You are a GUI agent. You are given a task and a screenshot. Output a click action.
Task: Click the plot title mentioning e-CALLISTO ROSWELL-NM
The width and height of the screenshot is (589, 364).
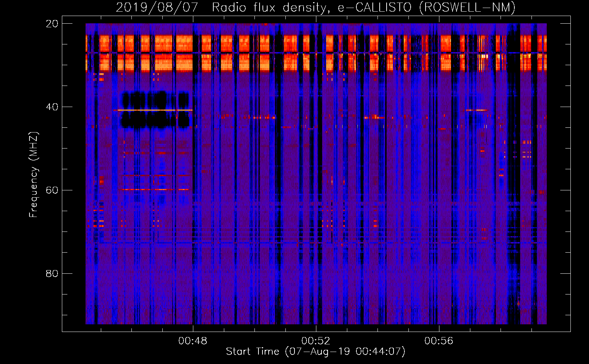(316, 7)
